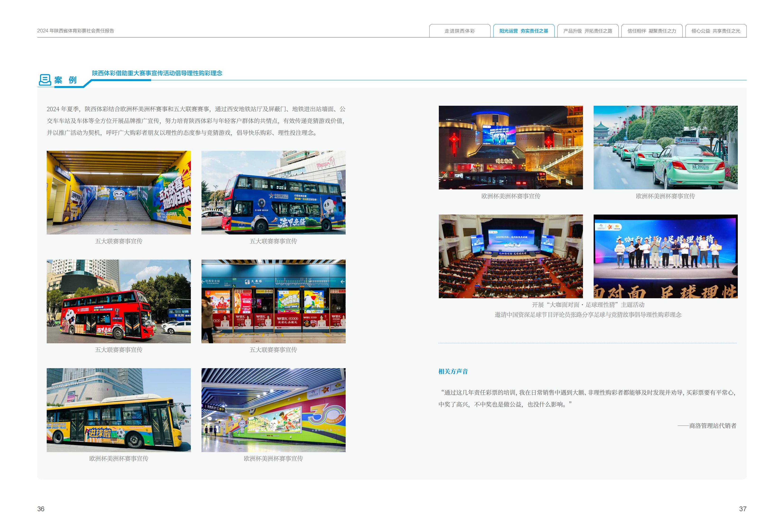Click the 案例 section label
Screen dimensions: 784x532
(65, 80)
